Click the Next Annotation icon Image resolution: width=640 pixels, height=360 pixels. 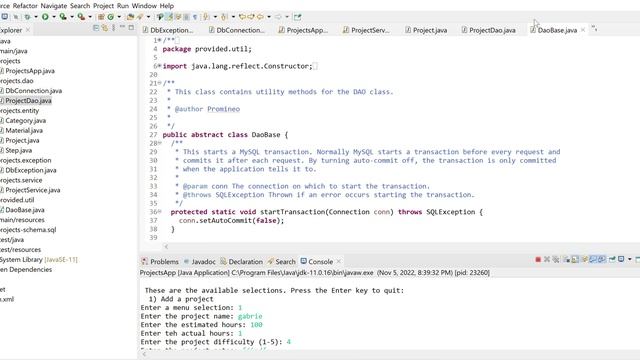206,17
